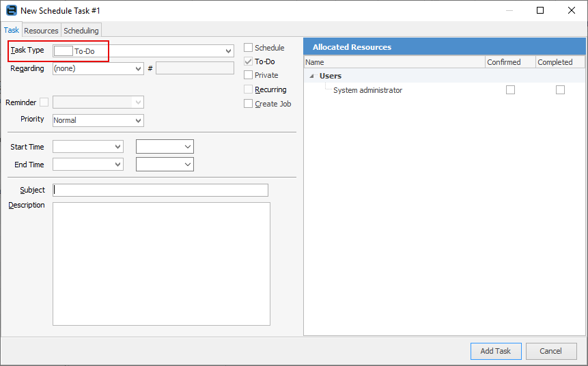
Task: Click the Task Type color swatch box
Action: point(64,51)
